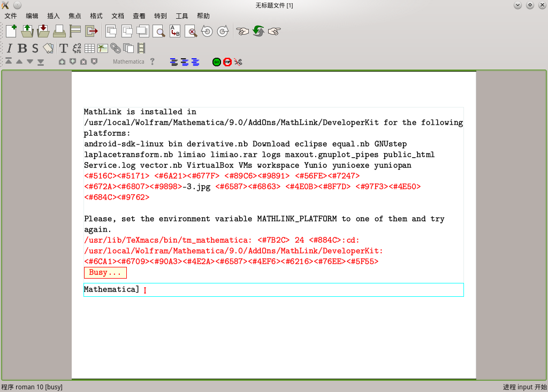Click the stacked pages icon
Screen dimensions: 548x392
coord(128,48)
